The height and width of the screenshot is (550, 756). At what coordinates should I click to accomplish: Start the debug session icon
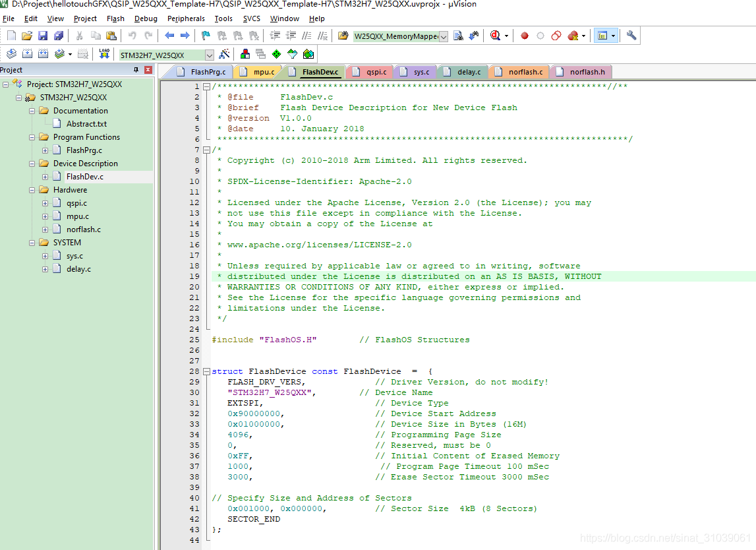click(495, 36)
